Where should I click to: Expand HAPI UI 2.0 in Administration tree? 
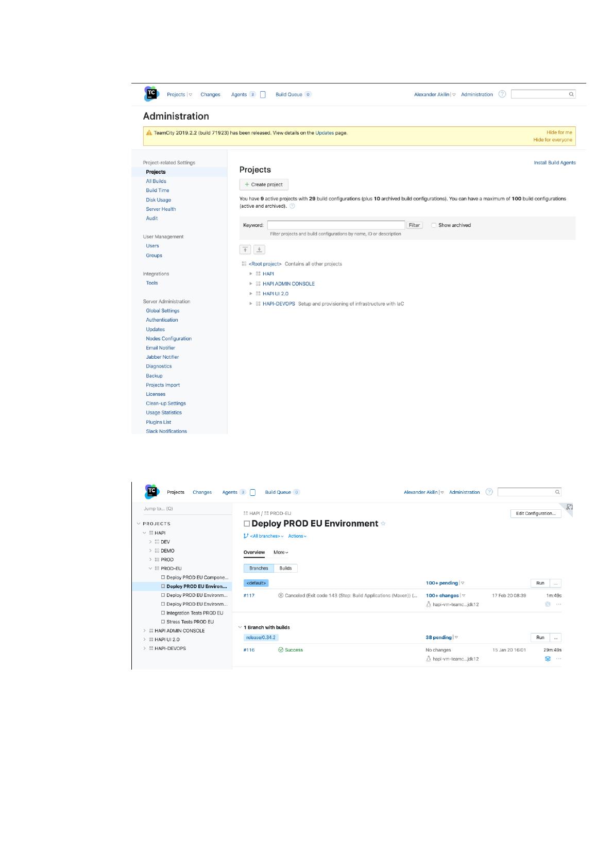(x=251, y=294)
